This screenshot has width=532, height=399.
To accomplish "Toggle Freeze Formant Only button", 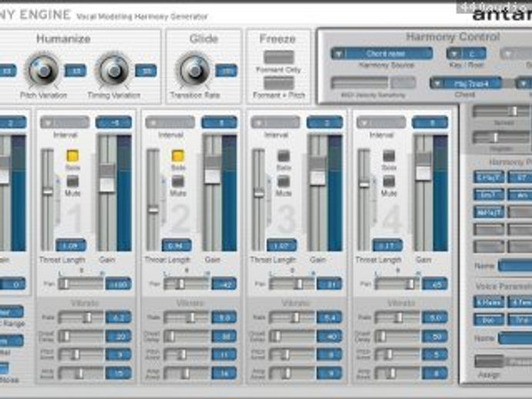I will [x=279, y=57].
